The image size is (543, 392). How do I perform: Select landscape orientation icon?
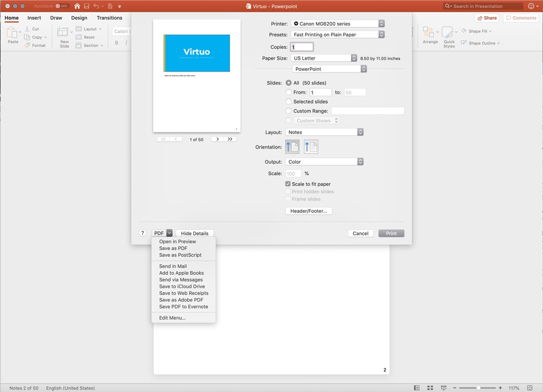click(x=311, y=147)
